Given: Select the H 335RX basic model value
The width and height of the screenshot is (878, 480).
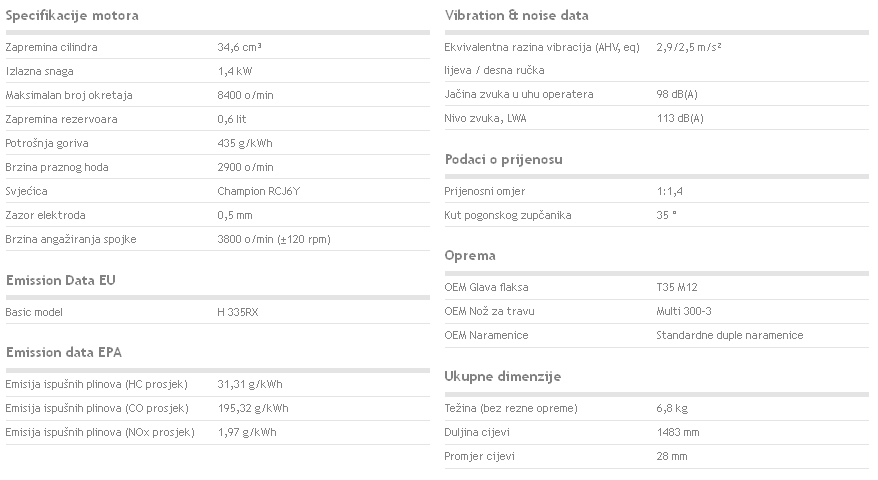Looking at the screenshot, I should click(x=237, y=312).
